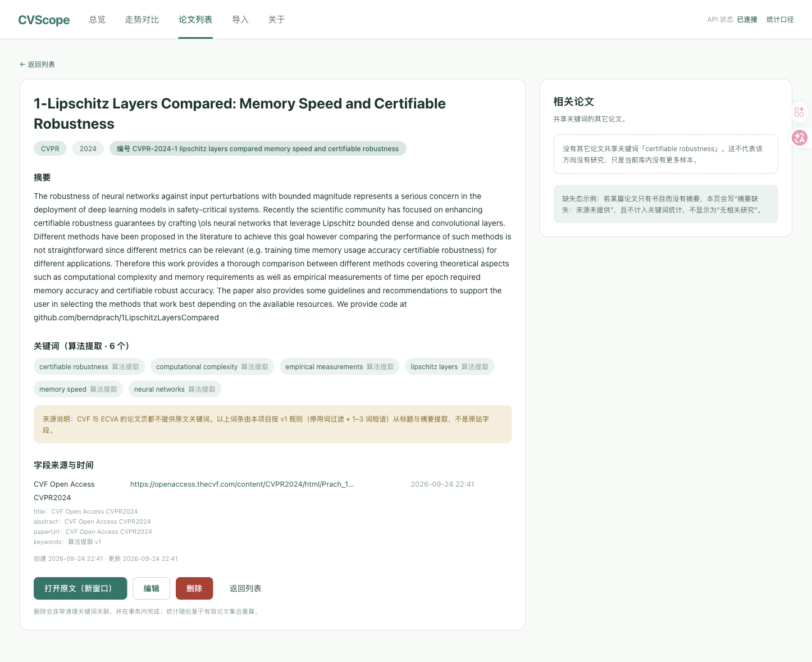Select the empirical measurements keyword chip
The height and width of the screenshot is (662, 812).
[x=340, y=367]
